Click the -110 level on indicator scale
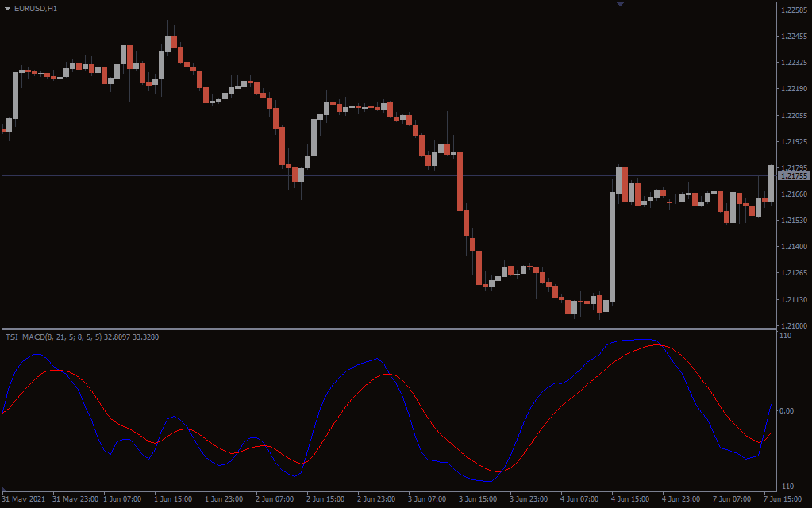This screenshot has width=812, height=508. [786, 486]
